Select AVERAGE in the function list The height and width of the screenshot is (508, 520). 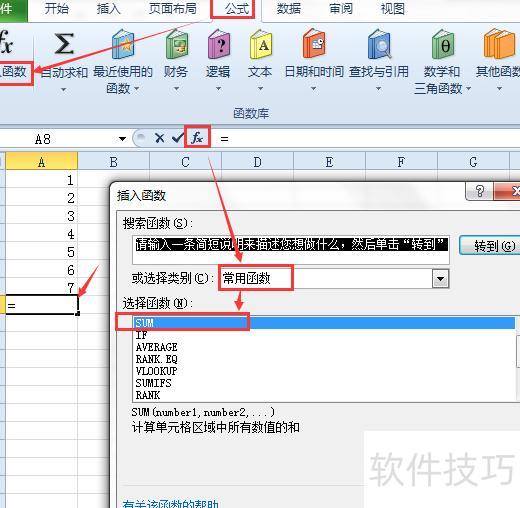point(324,347)
